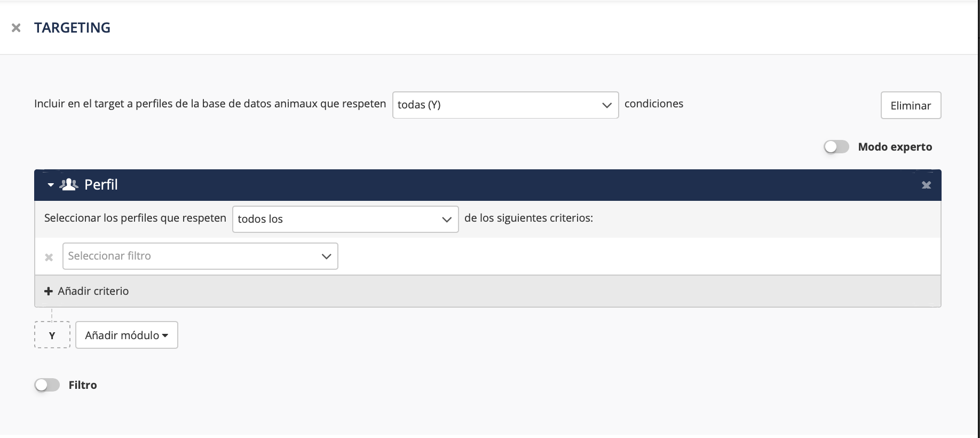Click the dashed 'Y' operator box
This screenshot has height=438, width=980.
click(52, 335)
